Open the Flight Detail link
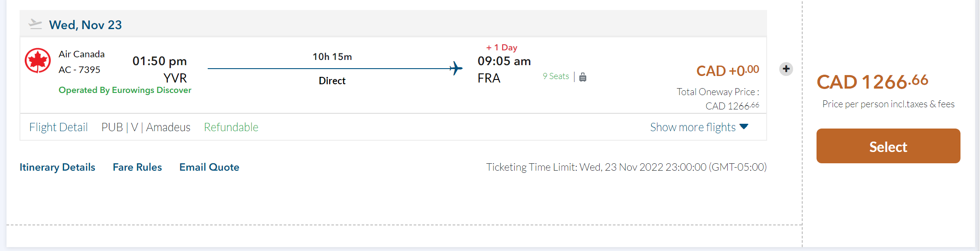Screen dimensions: 980x251 59,127
